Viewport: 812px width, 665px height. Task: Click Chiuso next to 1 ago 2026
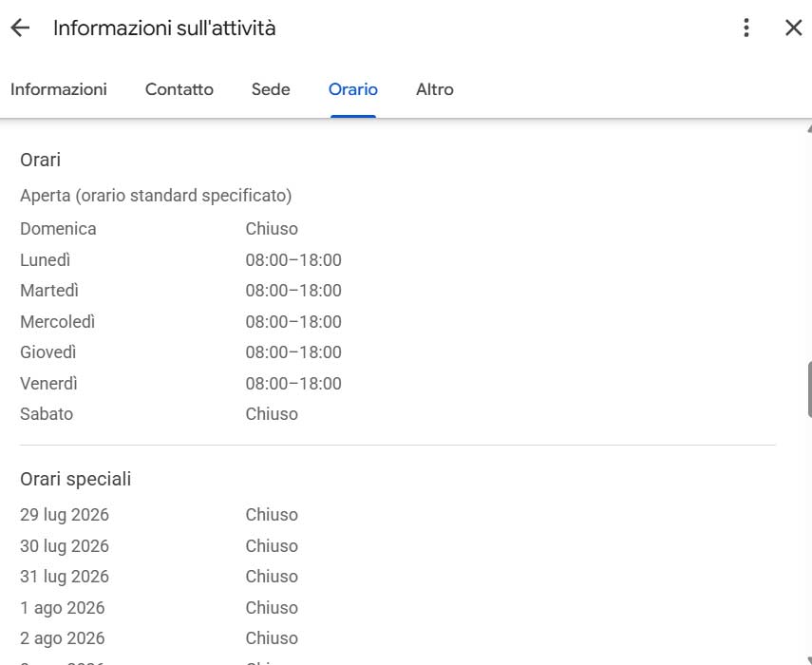click(x=272, y=607)
